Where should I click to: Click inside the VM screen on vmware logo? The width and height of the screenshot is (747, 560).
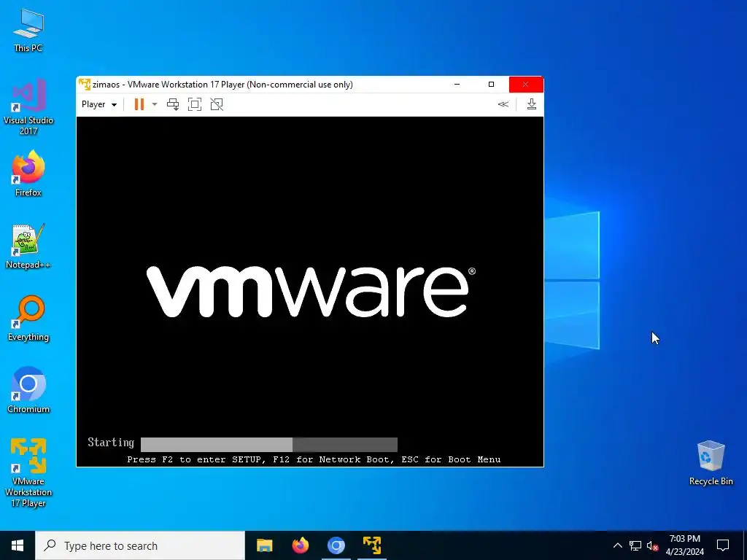pyautogui.click(x=311, y=292)
